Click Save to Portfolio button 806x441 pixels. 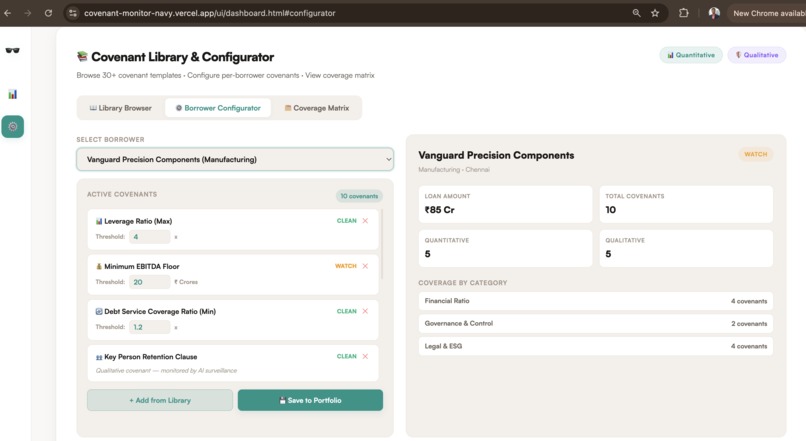click(x=310, y=400)
